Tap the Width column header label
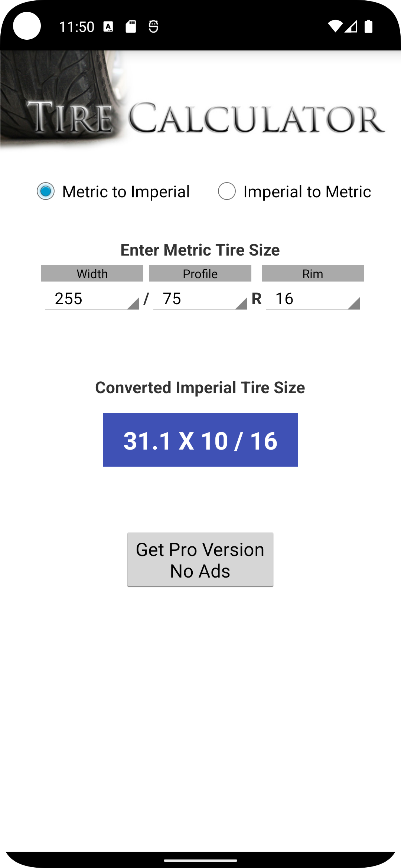Screen dimensions: 401x868 92,274
